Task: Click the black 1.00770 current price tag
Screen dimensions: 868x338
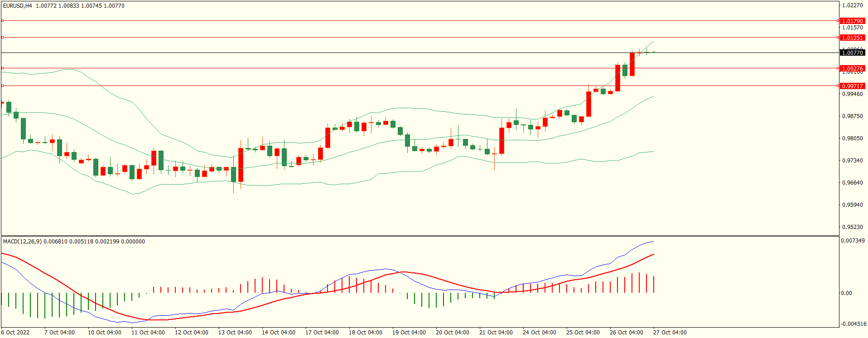Action: point(852,52)
